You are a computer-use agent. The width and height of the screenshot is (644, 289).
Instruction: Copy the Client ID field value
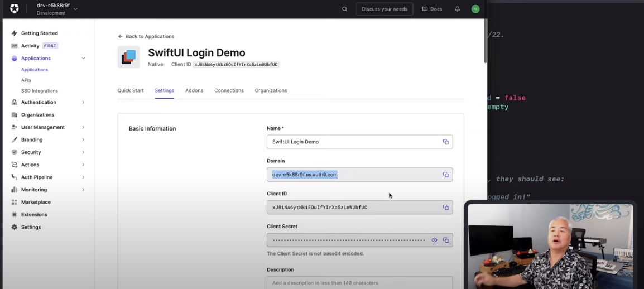pyautogui.click(x=446, y=208)
